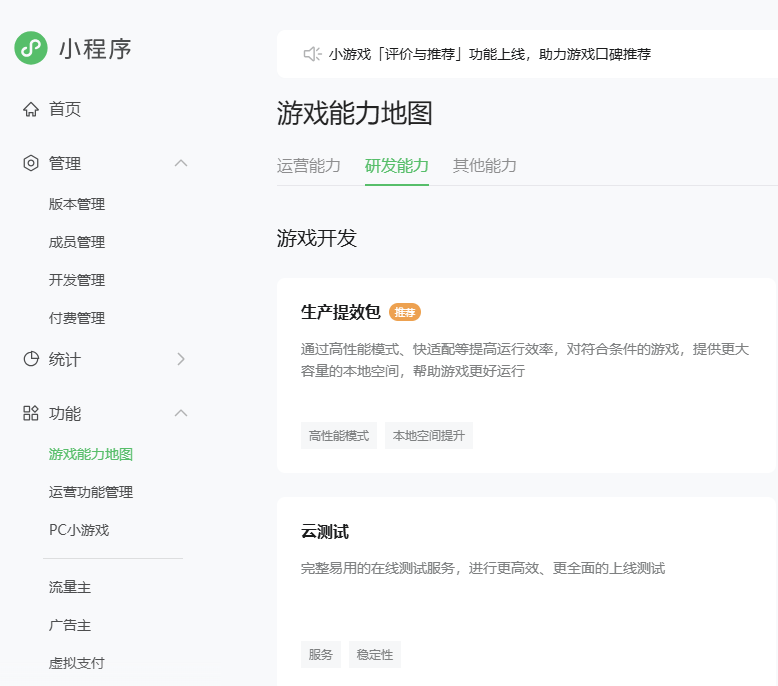
Task: Open 流量主 menu item
Action: pyautogui.click(x=70, y=587)
